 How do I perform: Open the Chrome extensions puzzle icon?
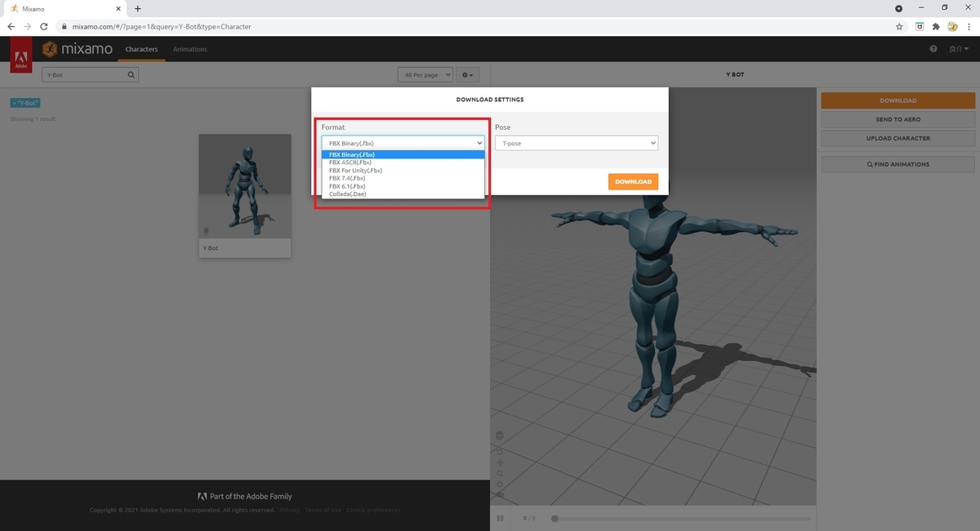point(936,26)
